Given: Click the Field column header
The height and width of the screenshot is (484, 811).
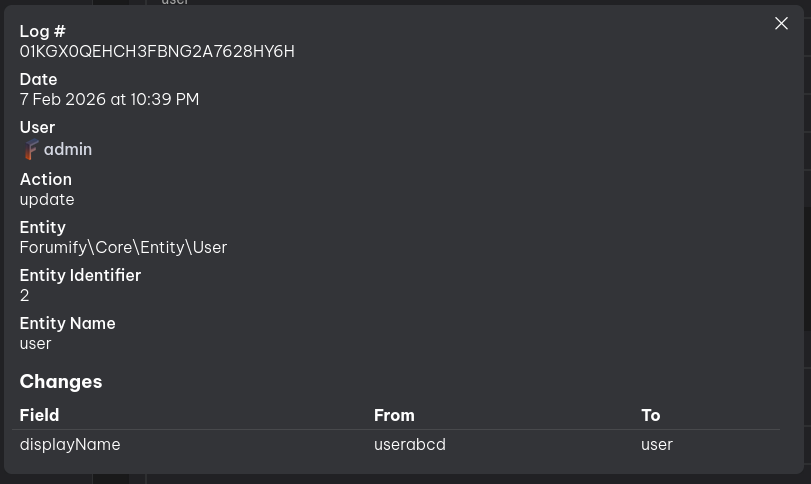Looking at the screenshot, I should pos(39,415).
